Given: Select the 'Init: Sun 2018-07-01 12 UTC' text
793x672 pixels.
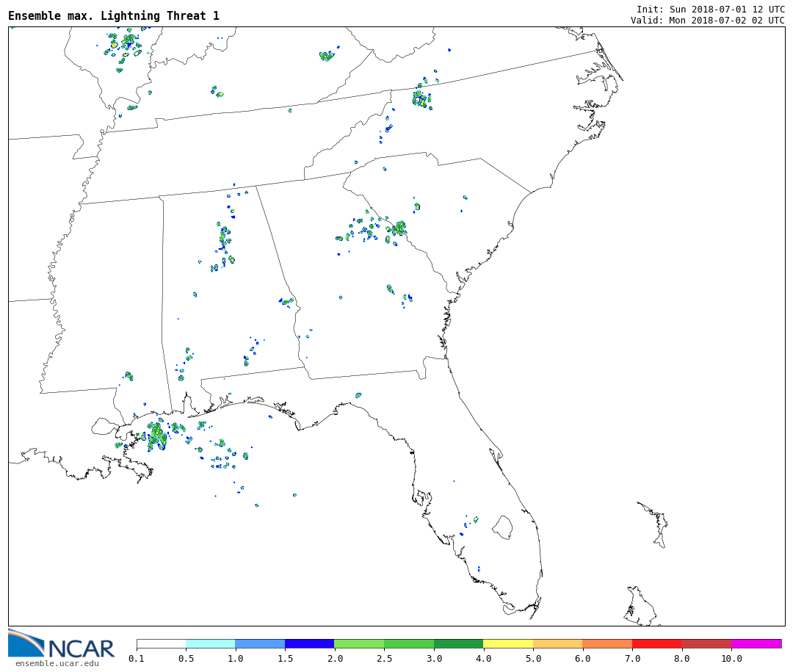Looking at the screenshot, I should (x=711, y=9).
